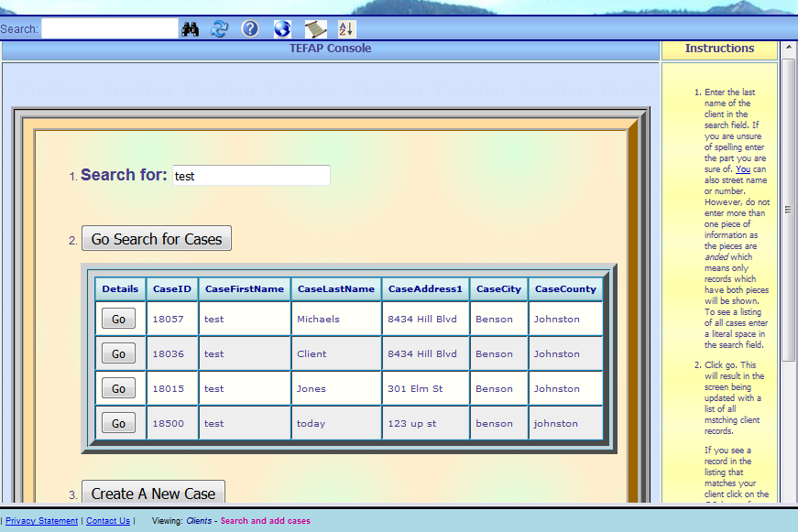The height and width of the screenshot is (532, 798).
Task: Click the blue refresh arrows icon
Action: coord(219,29)
